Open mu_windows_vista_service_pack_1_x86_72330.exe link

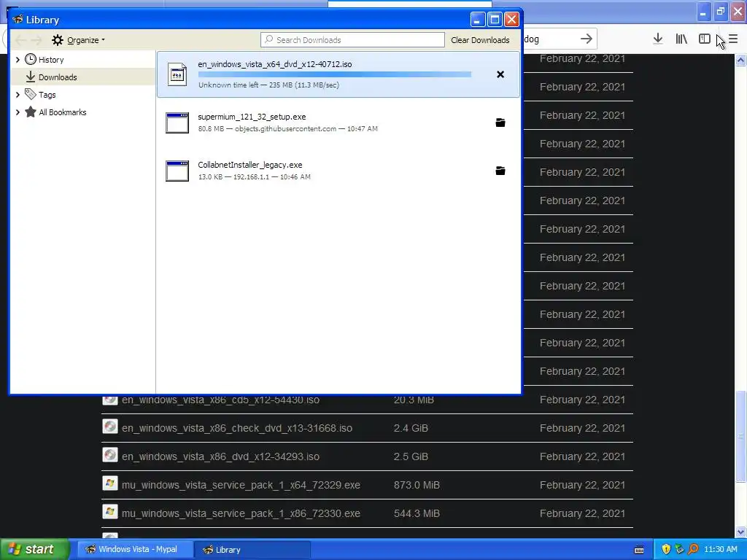[241, 513]
